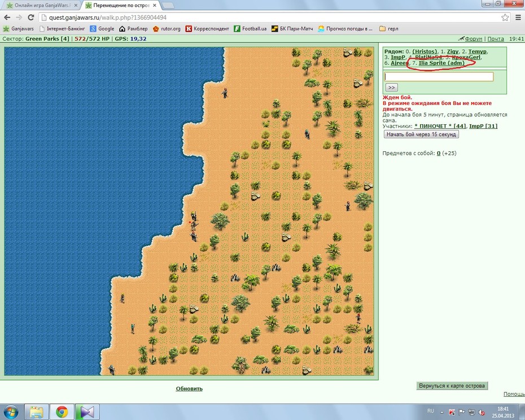This screenshot has height=420, width=525.
Task: Open Windows Explorer from taskbar
Action: click(37, 412)
